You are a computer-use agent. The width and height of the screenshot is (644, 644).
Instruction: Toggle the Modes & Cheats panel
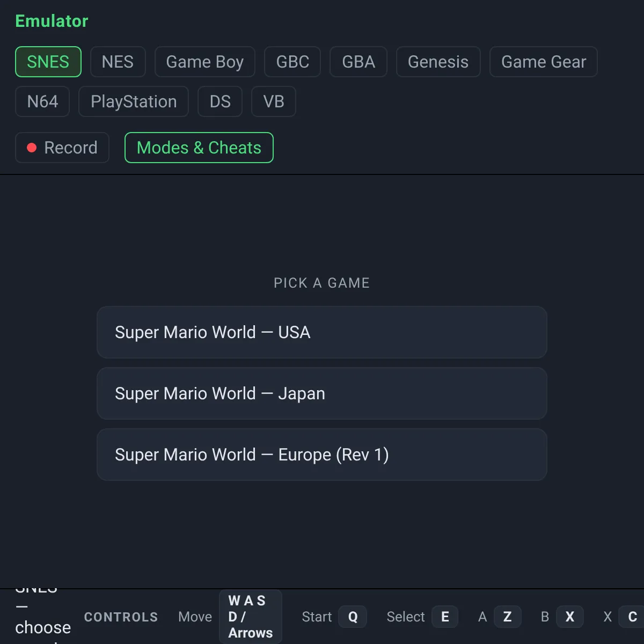click(x=199, y=148)
